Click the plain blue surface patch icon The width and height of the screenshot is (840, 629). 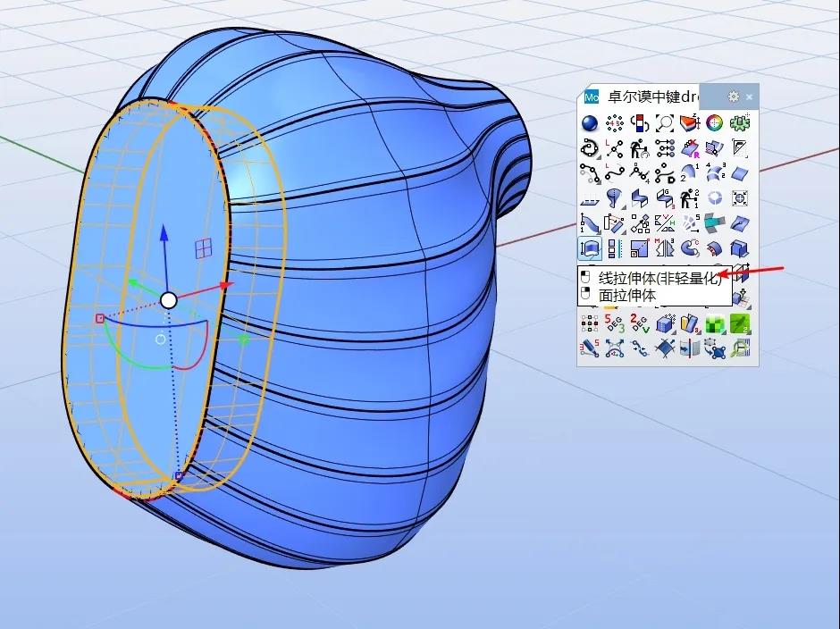click(x=740, y=173)
